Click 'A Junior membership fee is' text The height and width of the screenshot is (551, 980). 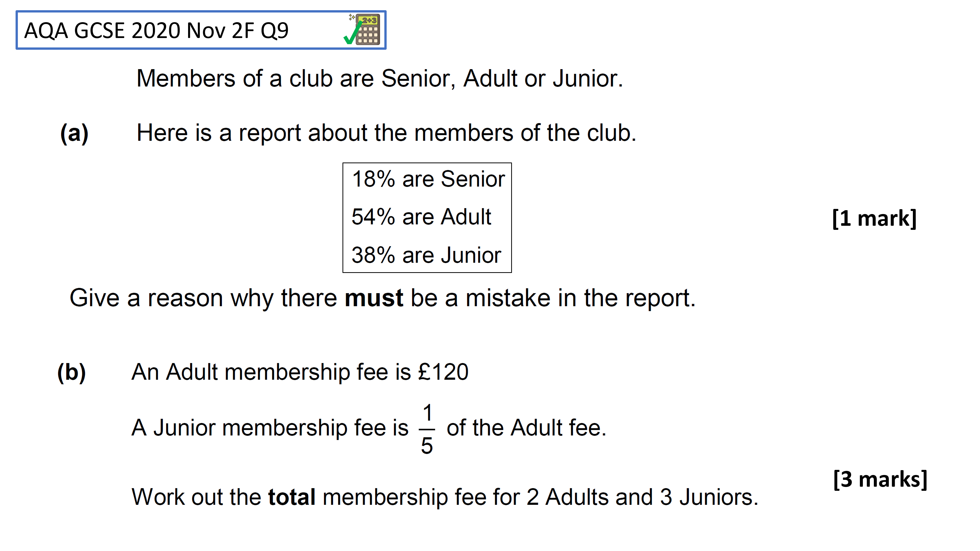[x=270, y=428]
